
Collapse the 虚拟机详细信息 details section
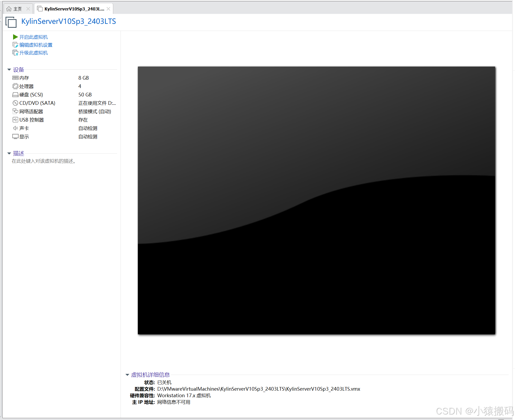coord(127,375)
